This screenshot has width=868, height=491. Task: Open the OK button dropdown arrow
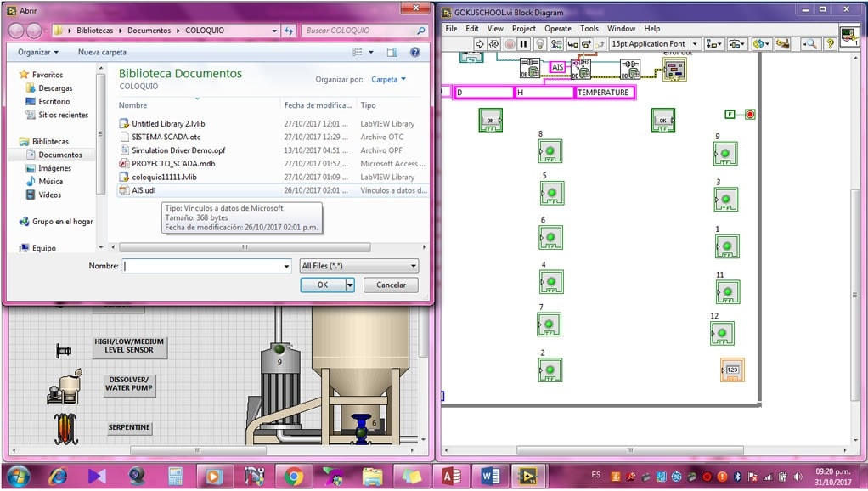(350, 285)
